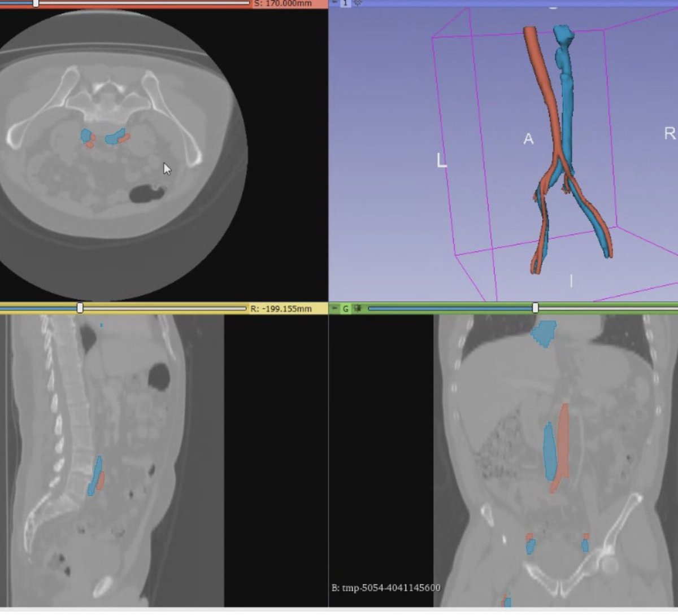Click the 3D view pin icon
The width and height of the screenshot is (678, 616).
pyautogui.click(x=334, y=2)
